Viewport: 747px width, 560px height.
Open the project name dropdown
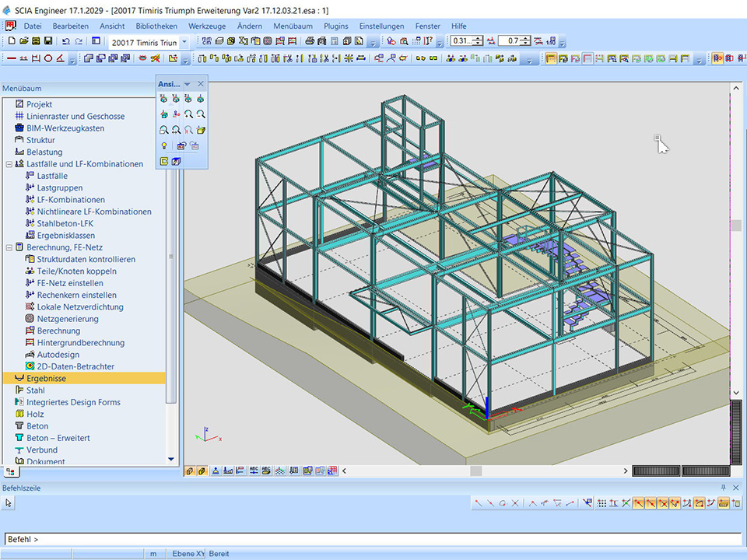point(184,42)
